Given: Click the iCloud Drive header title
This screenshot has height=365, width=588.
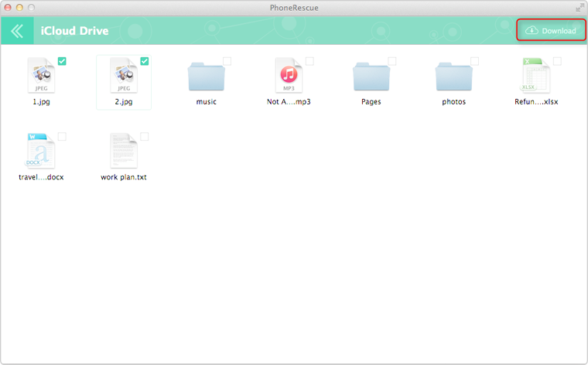Looking at the screenshot, I should tap(73, 31).
